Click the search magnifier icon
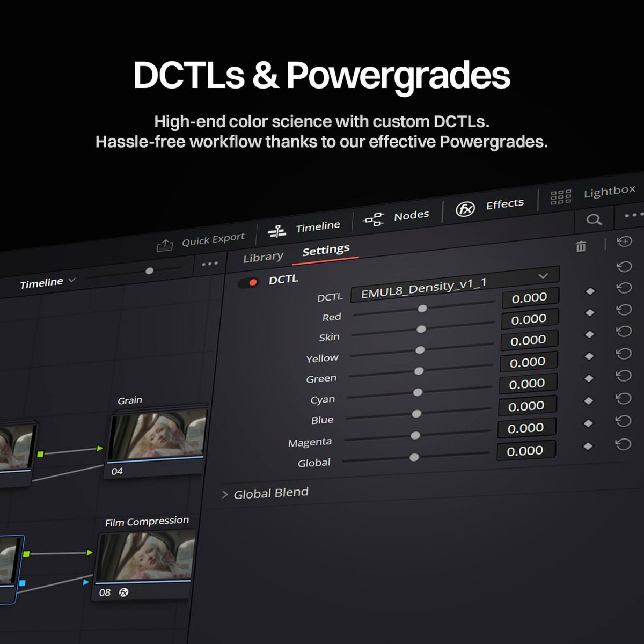Viewport: 644px width, 644px height. click(x=594, y=219)
